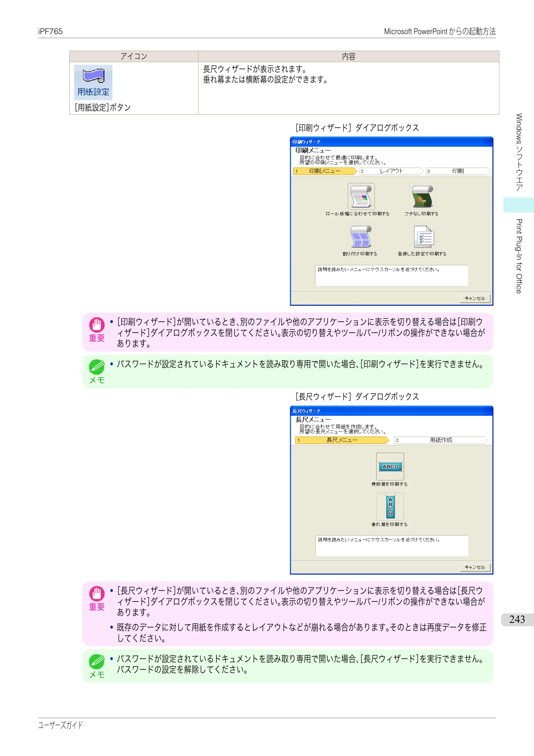
Task: Open step 3 印刷 tab
Action: click(x=458, y=171)
